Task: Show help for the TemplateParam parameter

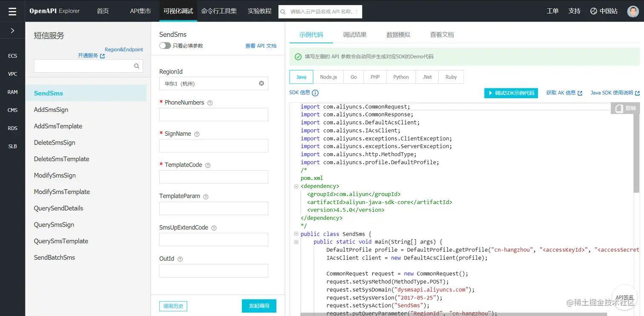Action: [x=206, y=196]
